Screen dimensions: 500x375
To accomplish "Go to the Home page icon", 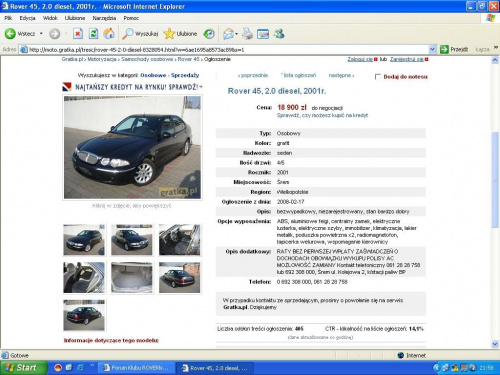I will tap(109, 34).
